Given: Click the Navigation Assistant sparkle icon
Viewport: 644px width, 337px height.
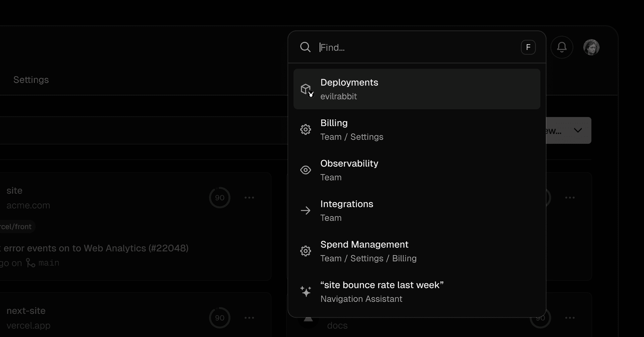Looking at the screenshot, I should [306, 291].
